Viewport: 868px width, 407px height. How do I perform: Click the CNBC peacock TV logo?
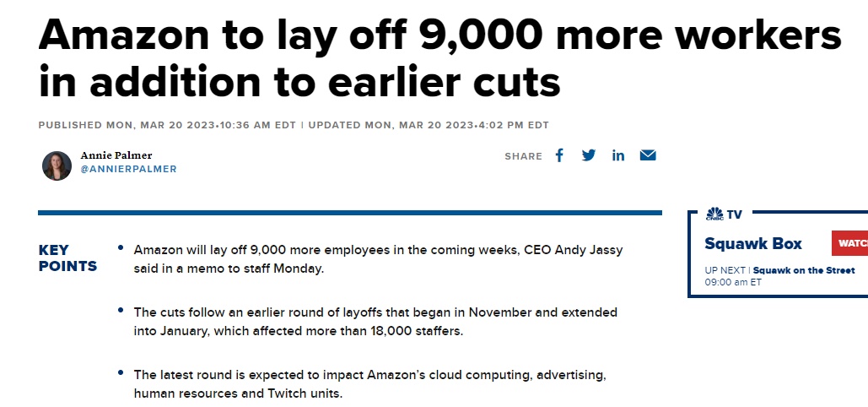point(724,214)
